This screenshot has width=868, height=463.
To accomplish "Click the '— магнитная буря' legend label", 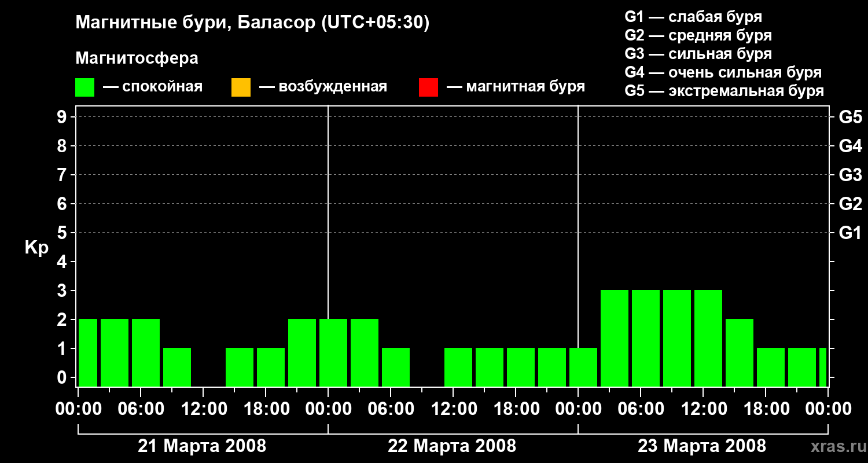I will [516, 87].
